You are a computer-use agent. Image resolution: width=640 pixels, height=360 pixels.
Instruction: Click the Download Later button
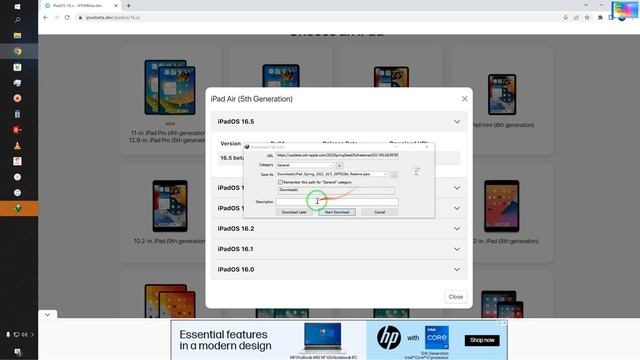tap(294, 212)
